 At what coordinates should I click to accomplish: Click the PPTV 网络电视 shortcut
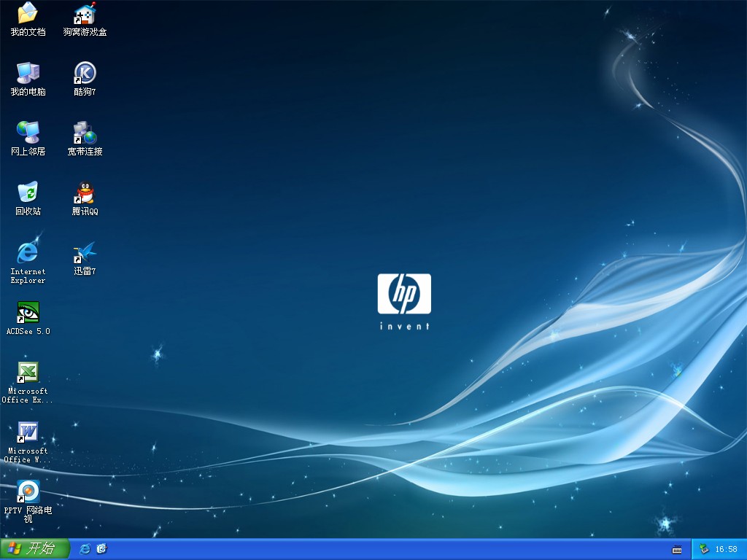coord(28,491)
